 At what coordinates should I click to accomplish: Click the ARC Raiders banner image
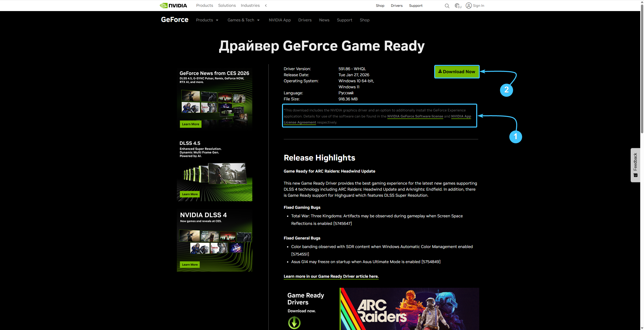point(409,309)
